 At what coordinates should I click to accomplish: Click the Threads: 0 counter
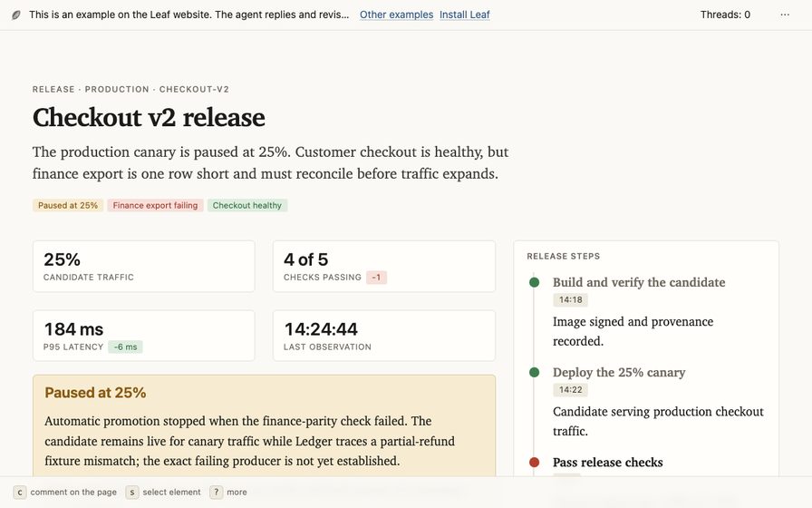[x=725, y=15]
